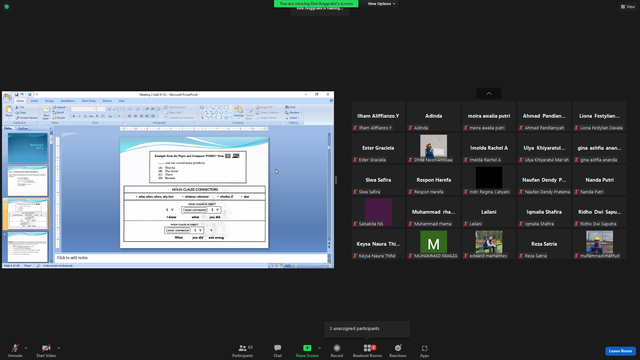This screenshot has width=640, height=360.
Task: Open the View Options dropdown
Action: click(381, 4)
